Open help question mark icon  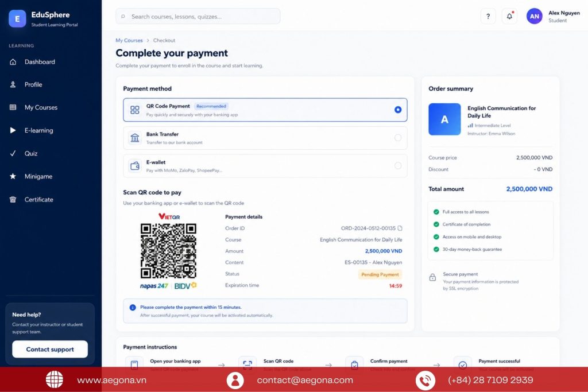pos(488,17)
